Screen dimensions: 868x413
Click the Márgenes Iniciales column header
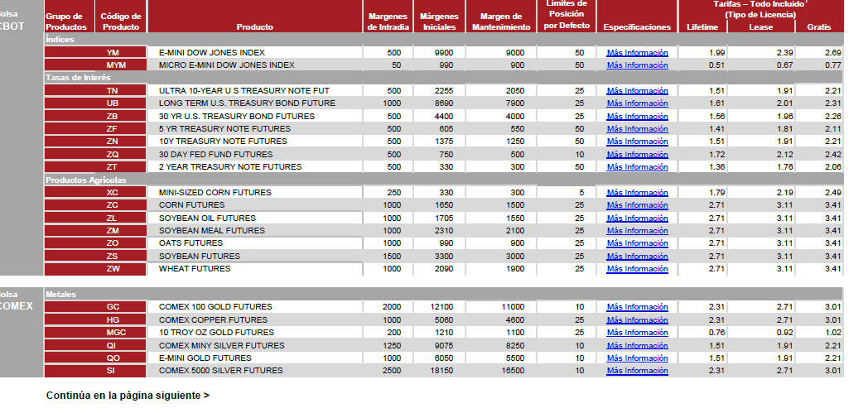click(439, 22)
